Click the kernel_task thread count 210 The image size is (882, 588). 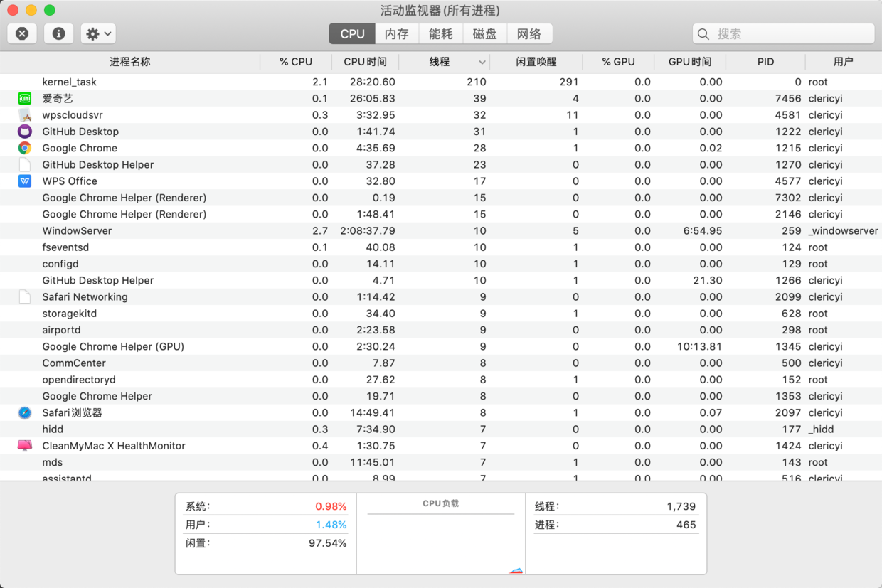477,82
